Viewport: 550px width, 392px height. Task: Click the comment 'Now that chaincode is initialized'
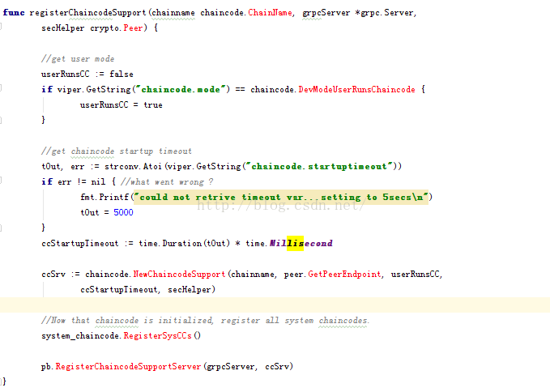(127, 321)
